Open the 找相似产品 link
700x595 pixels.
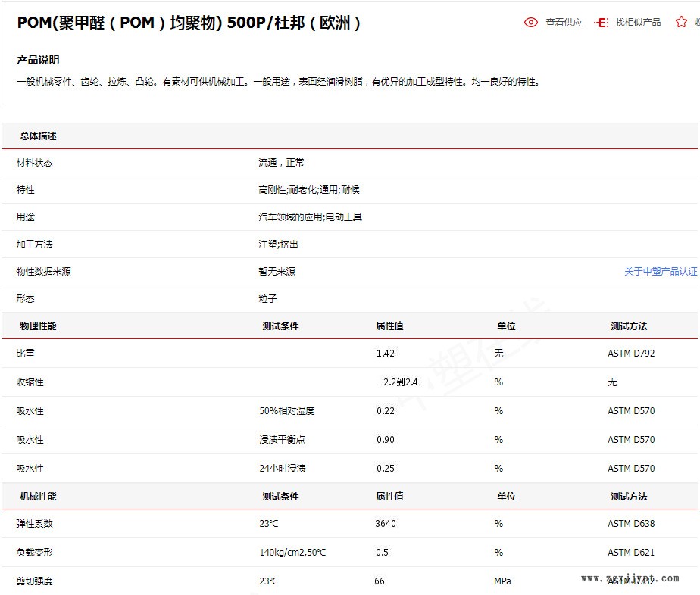(638, 22)
